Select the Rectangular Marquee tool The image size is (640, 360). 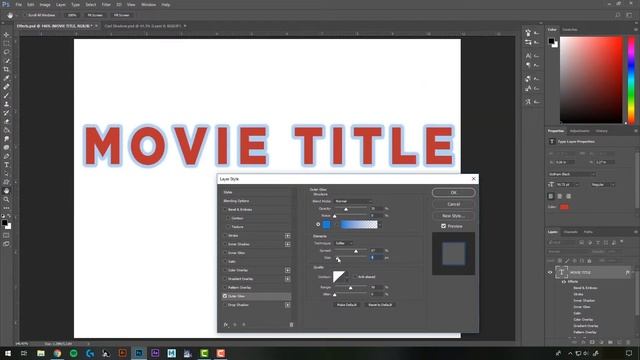click(x=6, y=43)
